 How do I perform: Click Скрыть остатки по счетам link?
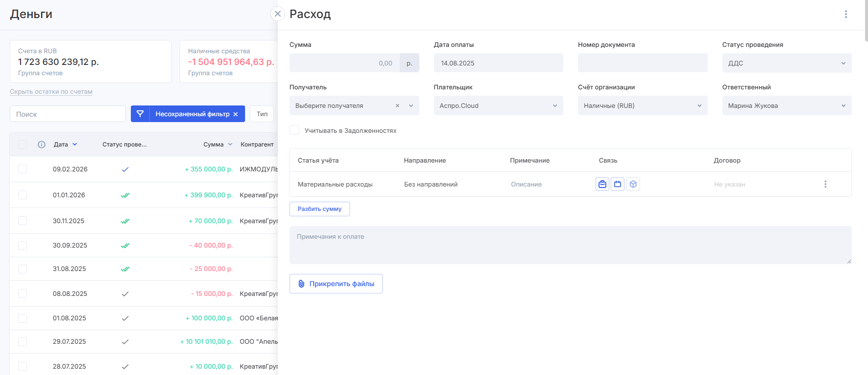[51, 92]
